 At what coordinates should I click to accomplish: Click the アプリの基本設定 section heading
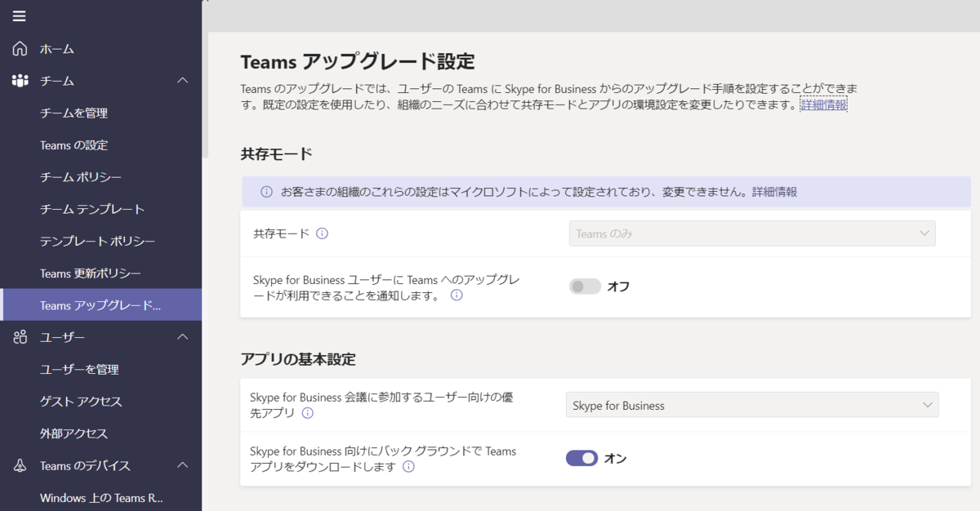[298, 359]
